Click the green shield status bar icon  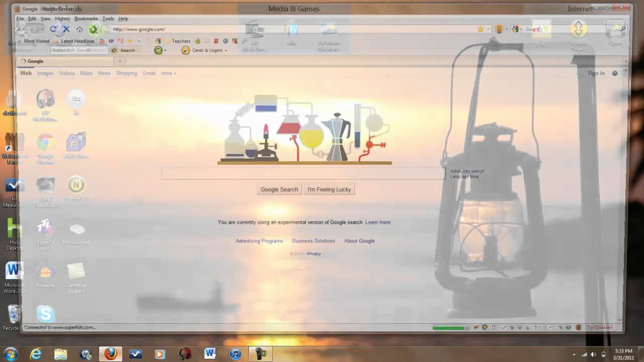(x=569, y=328)
